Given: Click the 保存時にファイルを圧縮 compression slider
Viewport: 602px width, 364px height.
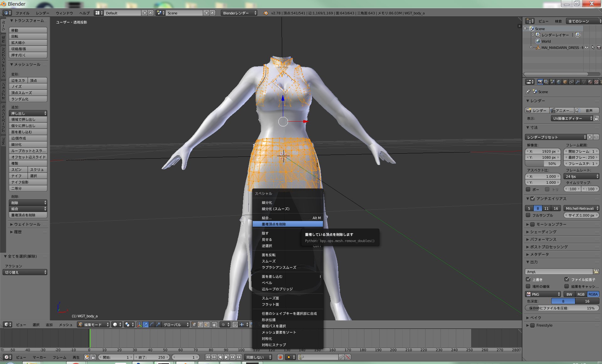Looking at the screenshot, I should (x=562, y=308).
